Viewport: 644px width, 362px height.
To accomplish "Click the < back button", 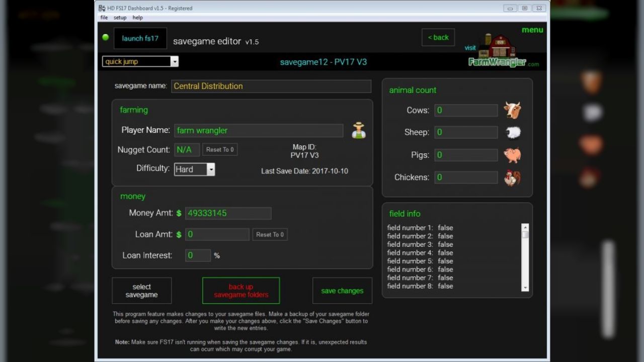I will (438, 37).
